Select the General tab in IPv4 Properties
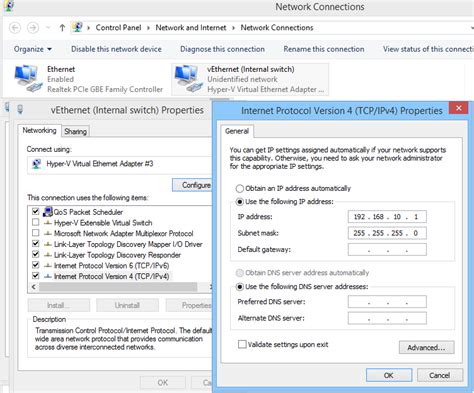This screenshot has height=393, width=474. [x=237, y=131]
